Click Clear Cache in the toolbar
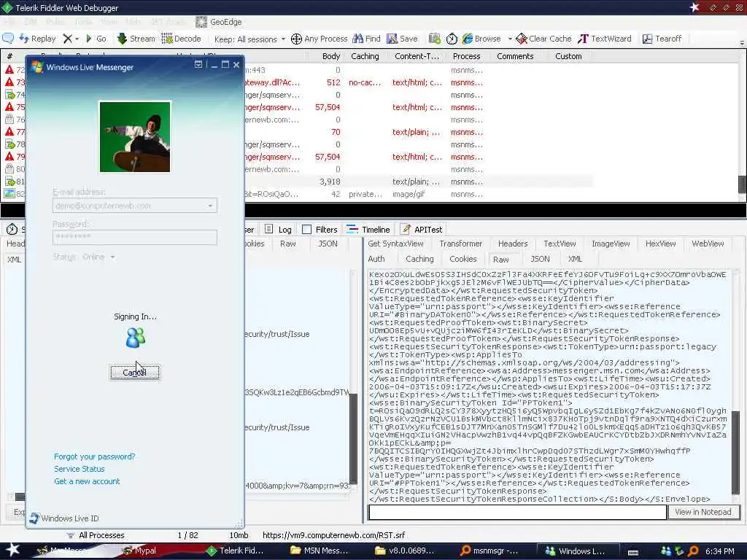 [543, 39]
